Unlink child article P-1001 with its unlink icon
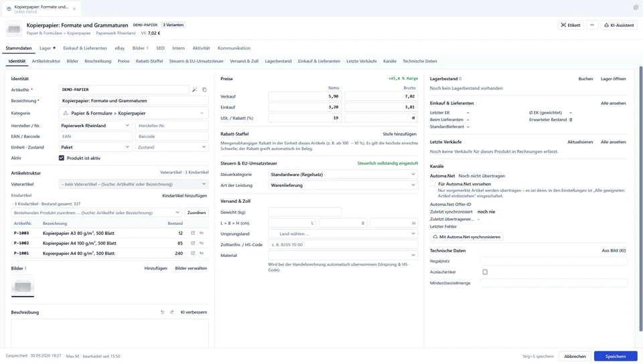 click(202, 253)
